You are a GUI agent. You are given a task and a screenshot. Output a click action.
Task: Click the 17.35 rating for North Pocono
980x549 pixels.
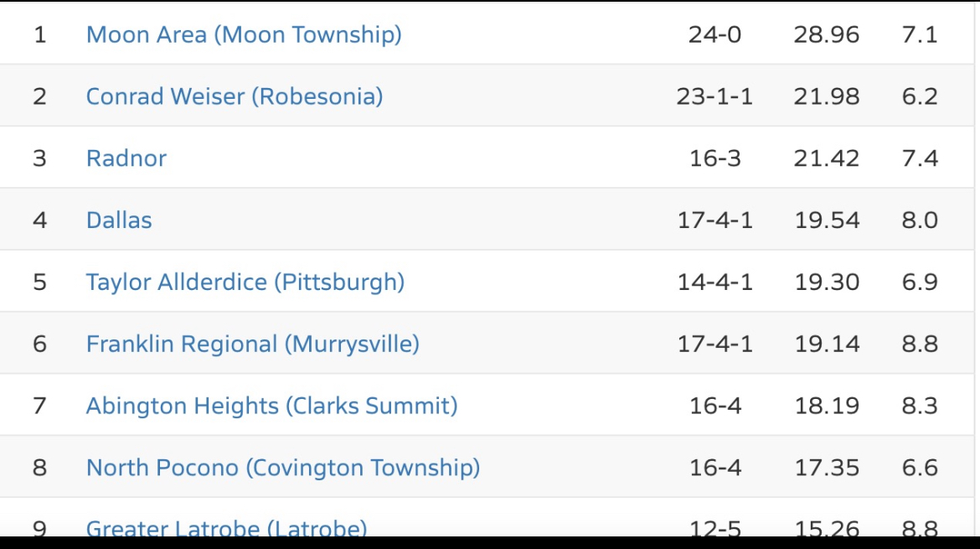click(x=827, y=468)
